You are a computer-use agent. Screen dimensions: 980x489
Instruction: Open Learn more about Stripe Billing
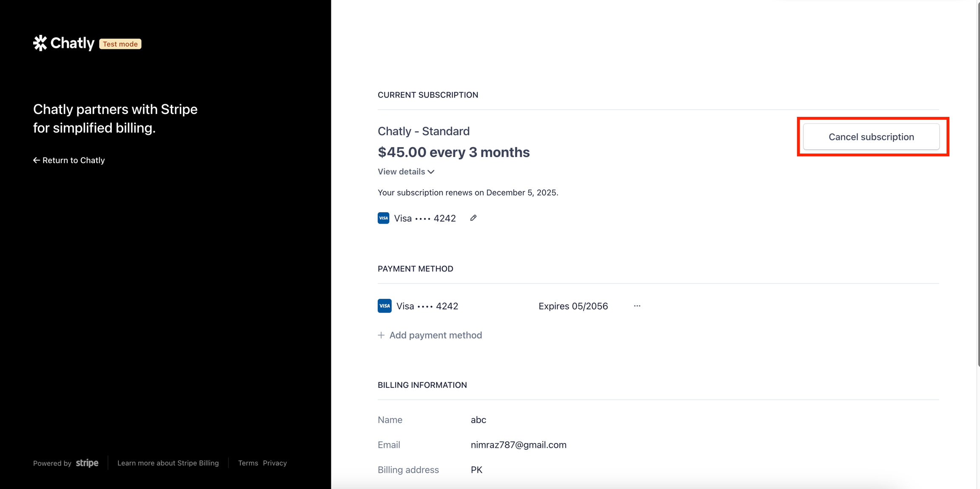pyautogui.click(x=168, y=463)
